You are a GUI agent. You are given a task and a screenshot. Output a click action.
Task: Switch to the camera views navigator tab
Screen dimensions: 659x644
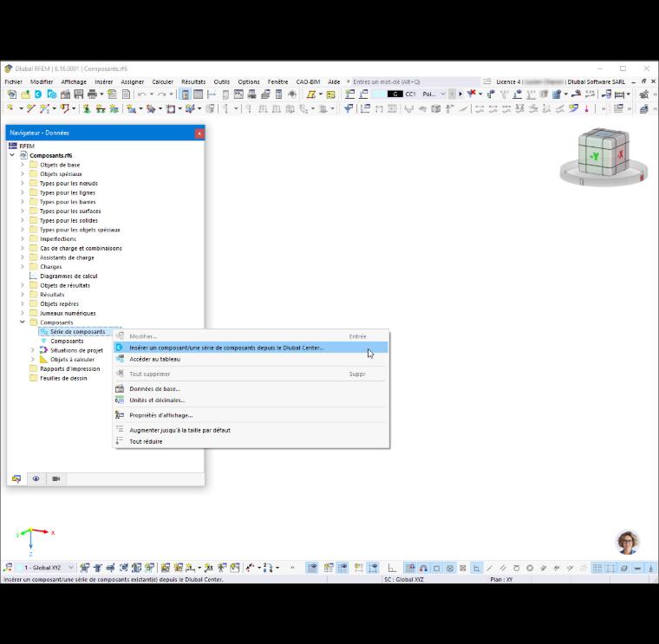[x=55, y=479]
